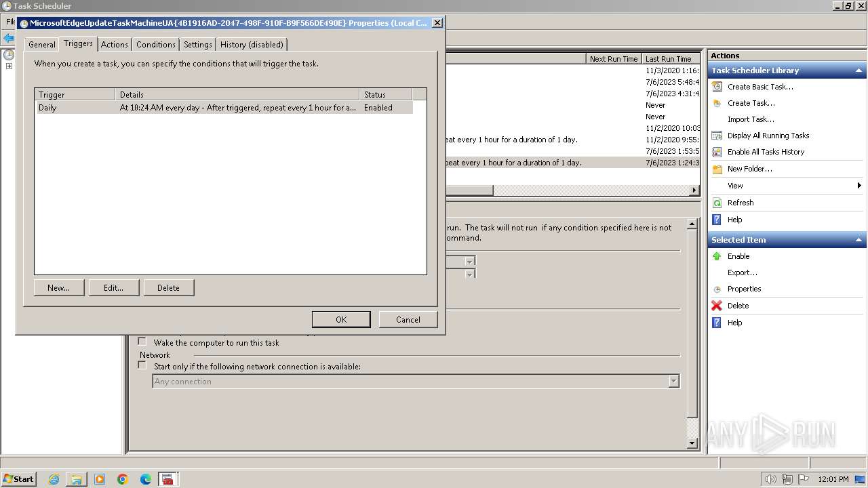Click the New... trigger button

click(x=59, y=287)
